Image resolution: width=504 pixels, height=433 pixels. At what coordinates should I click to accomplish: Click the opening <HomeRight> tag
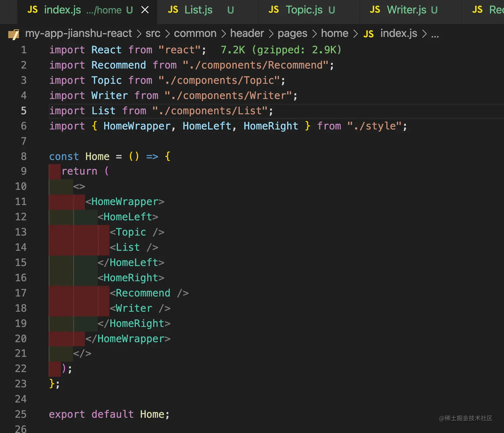tap(131, 278)
